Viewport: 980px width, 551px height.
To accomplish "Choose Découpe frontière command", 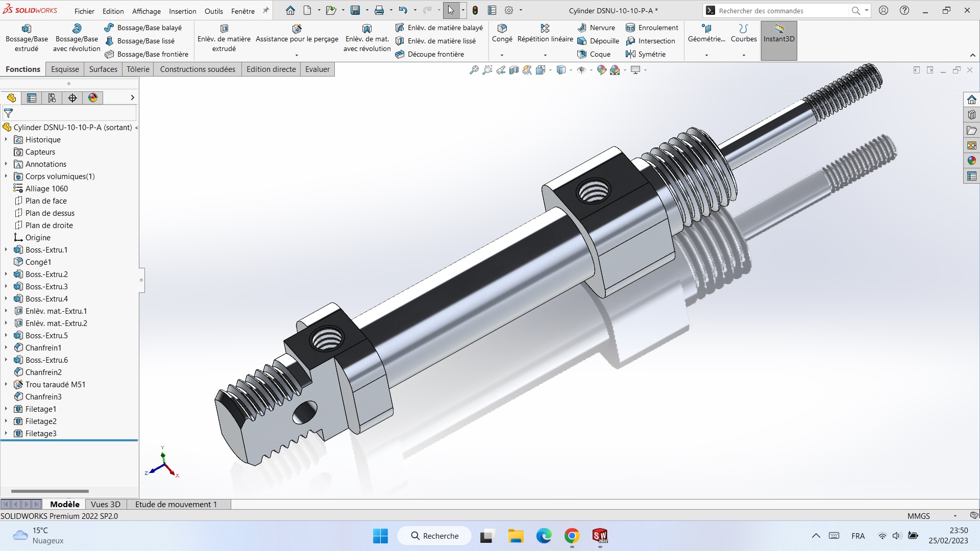I will click(x=430, y=54).
